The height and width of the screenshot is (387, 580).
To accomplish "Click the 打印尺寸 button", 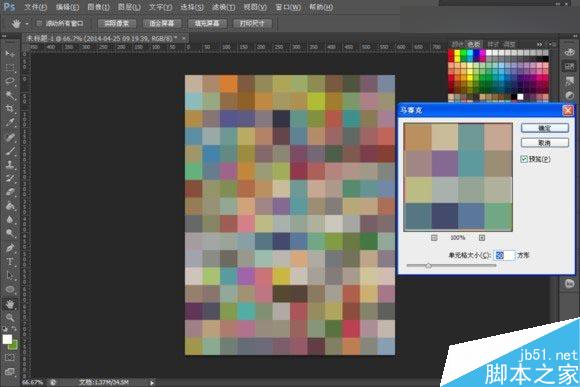I will [252, 23].
